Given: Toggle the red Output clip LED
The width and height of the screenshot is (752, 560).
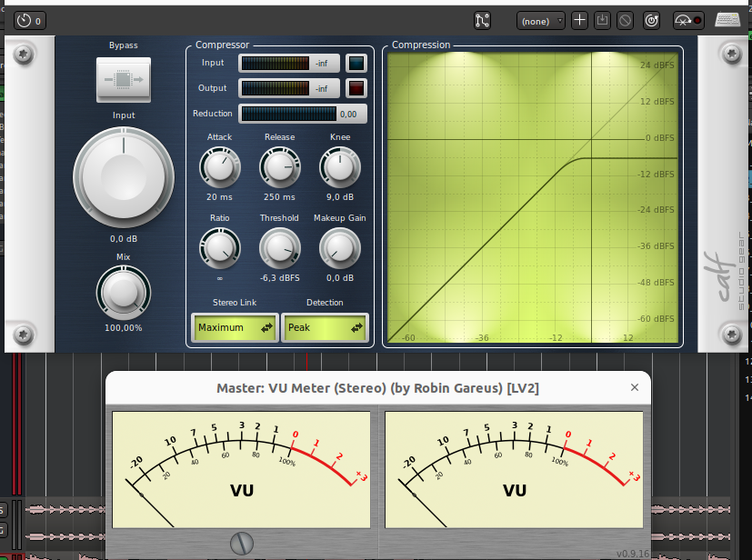Looking at the screenshot, I should [x=356, y=88].
